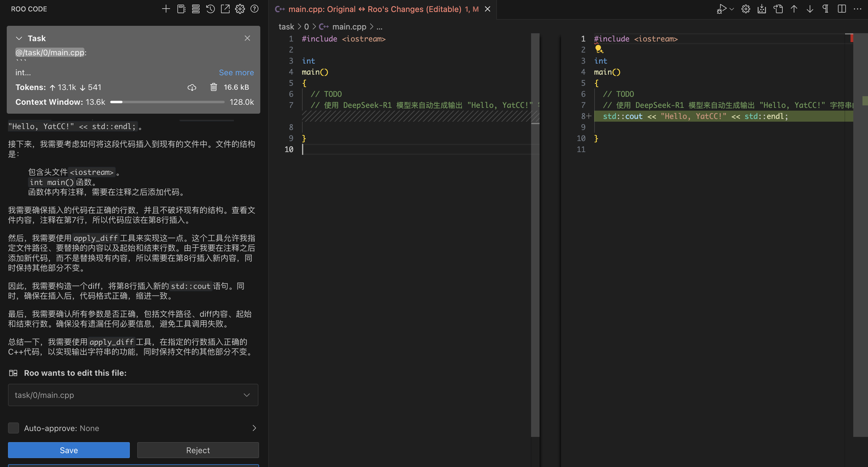
Task: Expand the task/0/main.cpp file dropdown
Action: 247,395
